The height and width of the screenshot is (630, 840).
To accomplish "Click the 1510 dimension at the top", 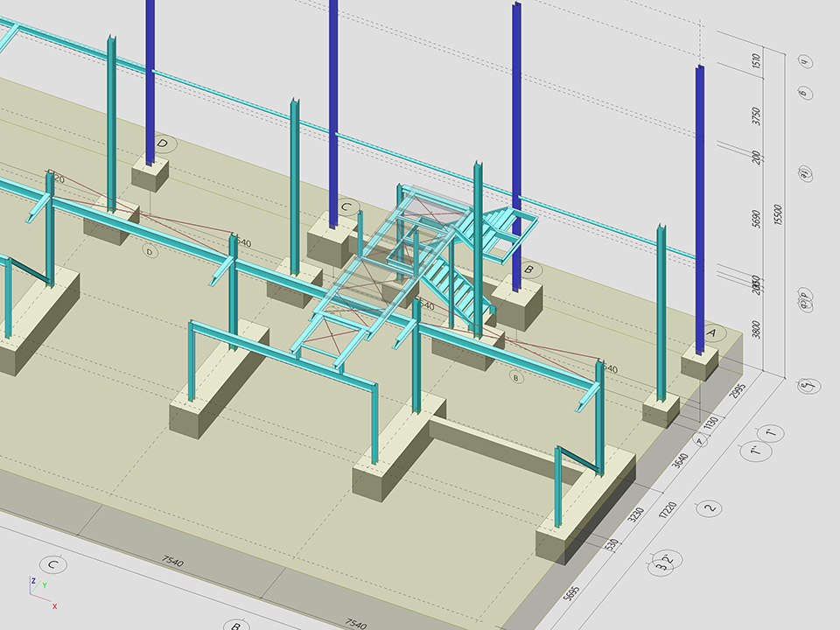I will (757, 61).
